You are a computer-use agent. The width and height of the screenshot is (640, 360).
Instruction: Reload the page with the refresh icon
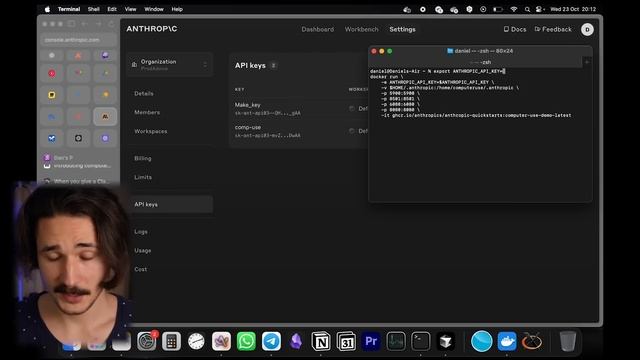[111, 24]
